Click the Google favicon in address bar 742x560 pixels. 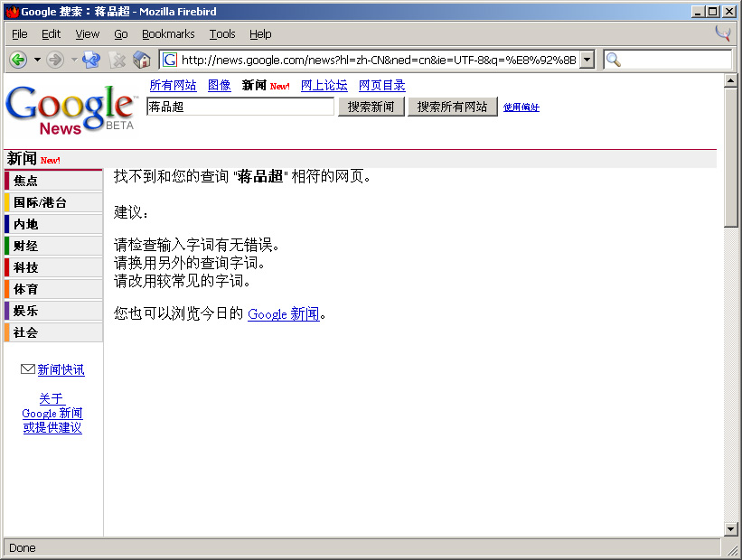coord(170,60)
